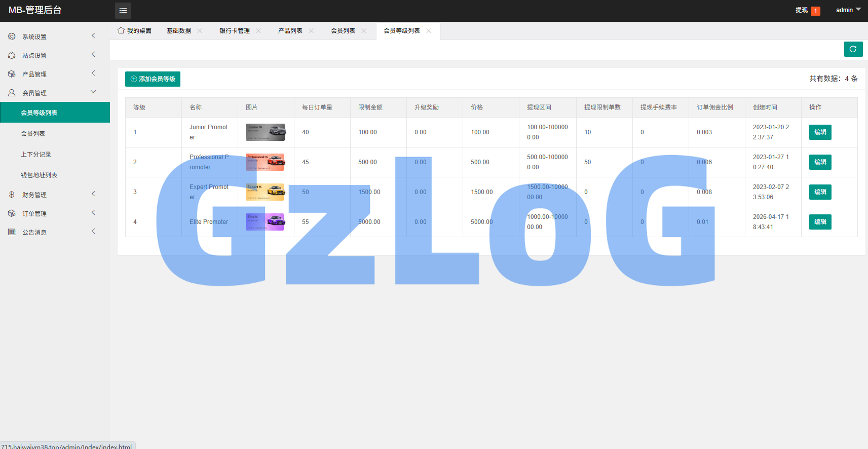
Task: Edit the Junior Promoter level row
Action: pos(820,132)
